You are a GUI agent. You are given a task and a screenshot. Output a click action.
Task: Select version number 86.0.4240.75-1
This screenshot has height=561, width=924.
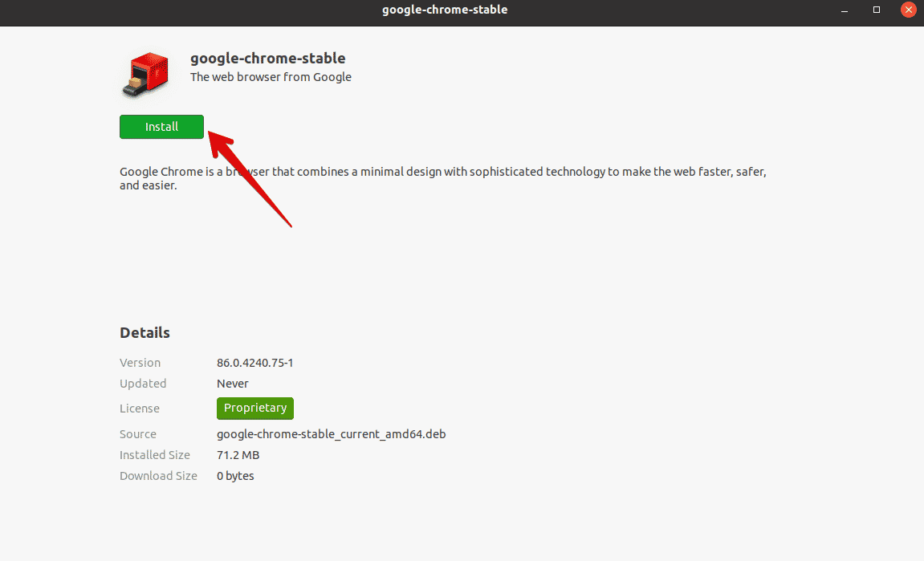tap(254, 363)
